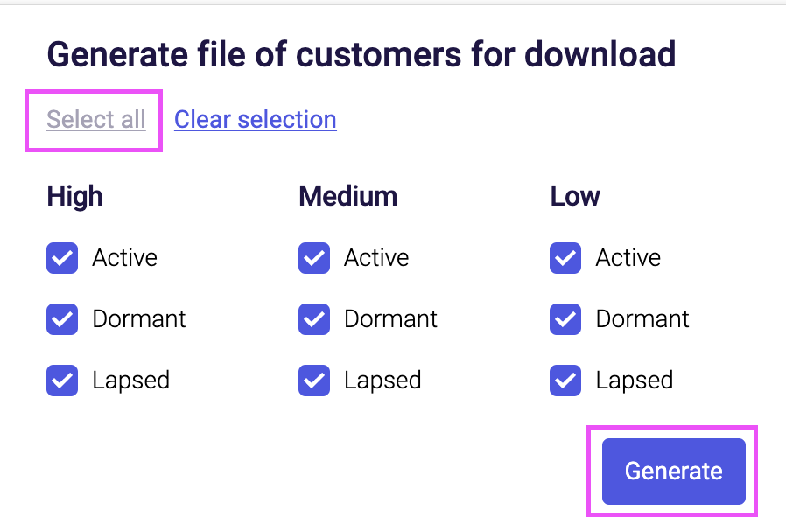Uncheck Active in the Low column
Screen dimensions: 786x532
[565, 257]
